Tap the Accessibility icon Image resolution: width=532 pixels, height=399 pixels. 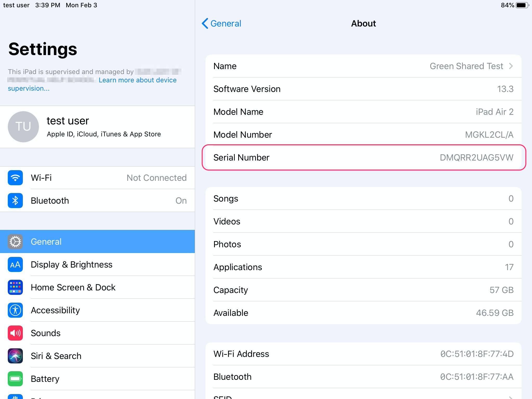15,310
